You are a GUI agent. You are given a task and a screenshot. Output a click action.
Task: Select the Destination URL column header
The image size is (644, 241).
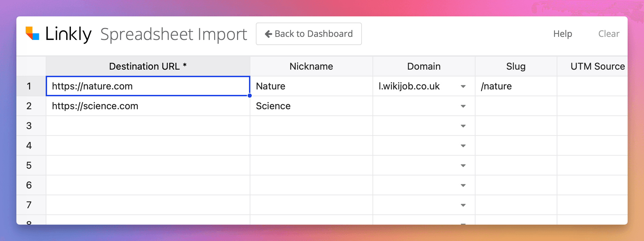click(148, 66)
